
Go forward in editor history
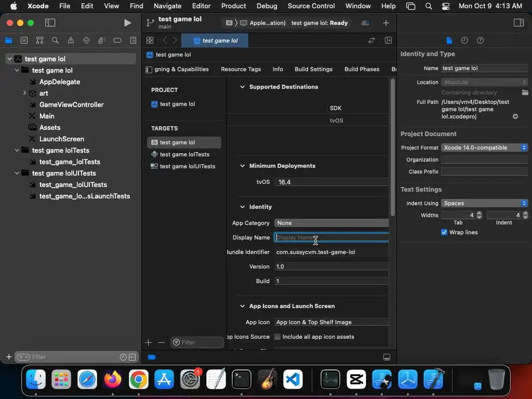tap(175, 41)
